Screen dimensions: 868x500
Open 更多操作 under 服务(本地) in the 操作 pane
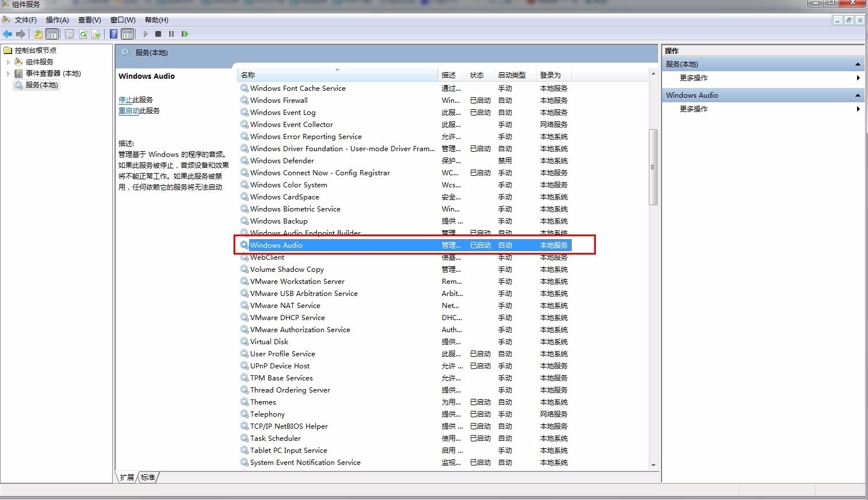(694, 78)
